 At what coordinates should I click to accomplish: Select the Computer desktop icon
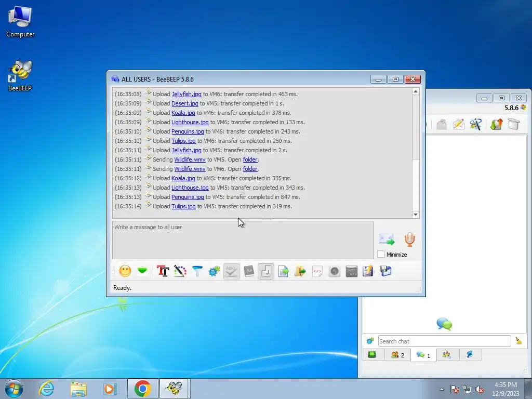click(20, 22)
